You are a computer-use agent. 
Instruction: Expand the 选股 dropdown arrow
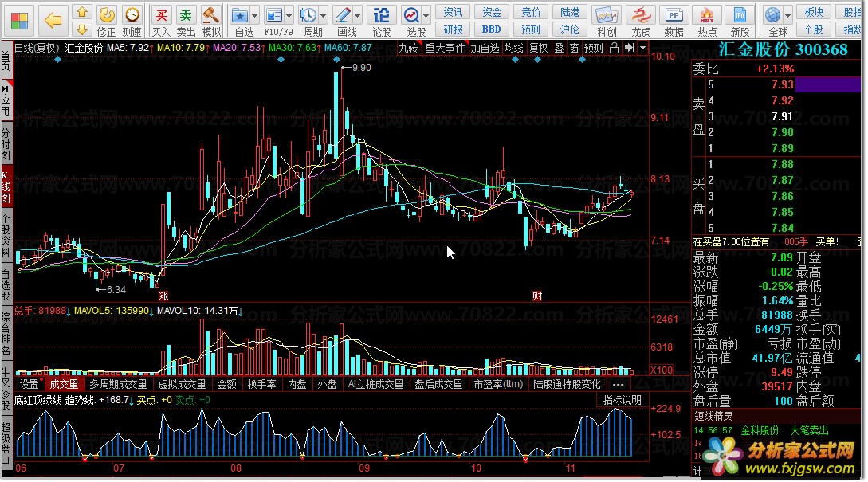point(426,15)
